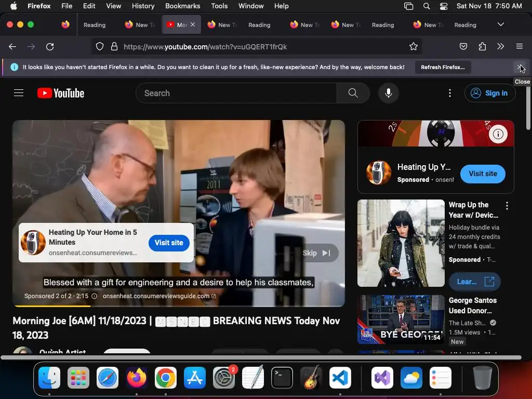Click the Sponsored info icon beside 2:15
The height and width of the screenshot is (399, 532).
[95, 296]
